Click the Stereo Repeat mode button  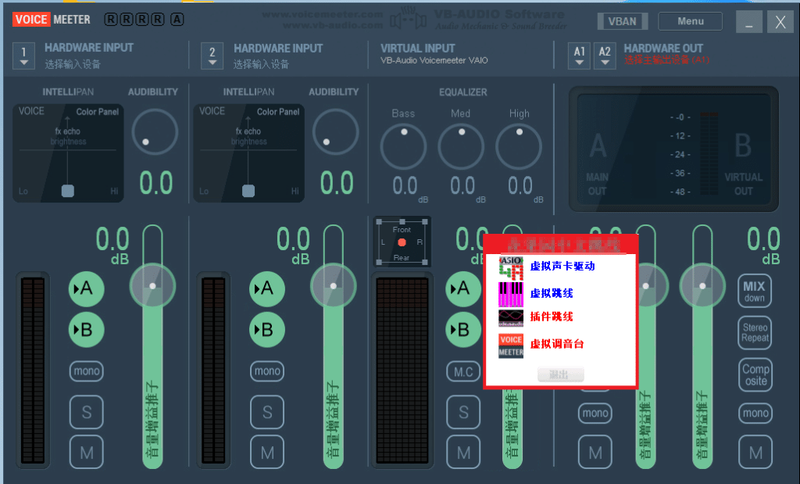(x=755, y=333)
